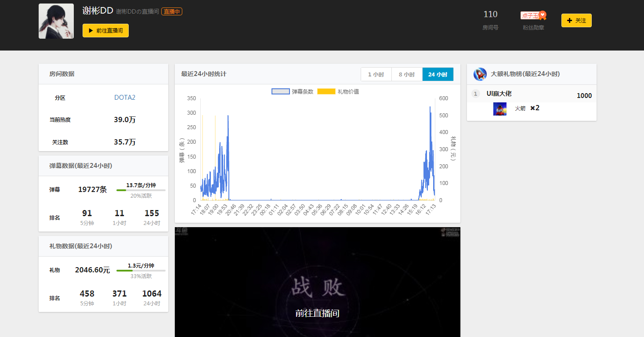Open streamer avatar of 谢彬DD
Screen dimensions: 644x337
(x=56, y=21)
